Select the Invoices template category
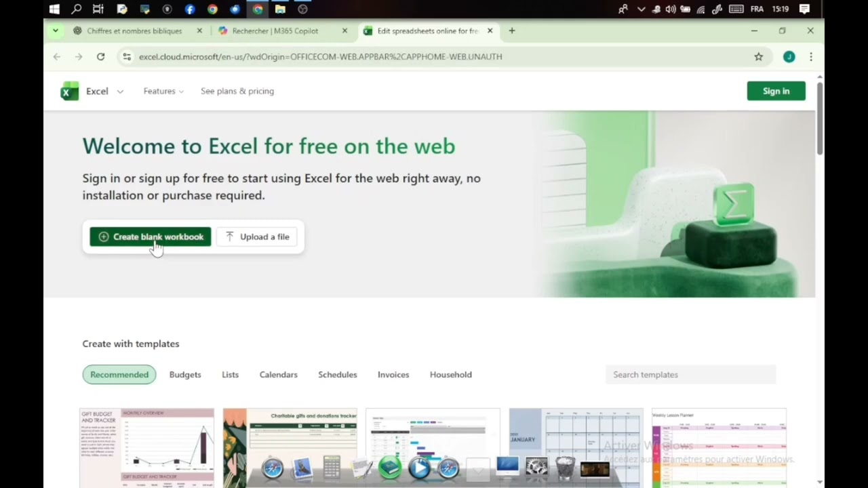 tap(393, 375)
